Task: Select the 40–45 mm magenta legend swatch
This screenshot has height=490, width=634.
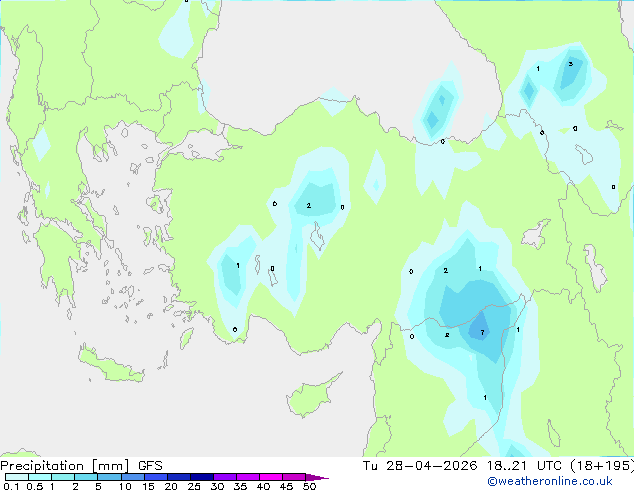Action: click(x=271, y=477)
